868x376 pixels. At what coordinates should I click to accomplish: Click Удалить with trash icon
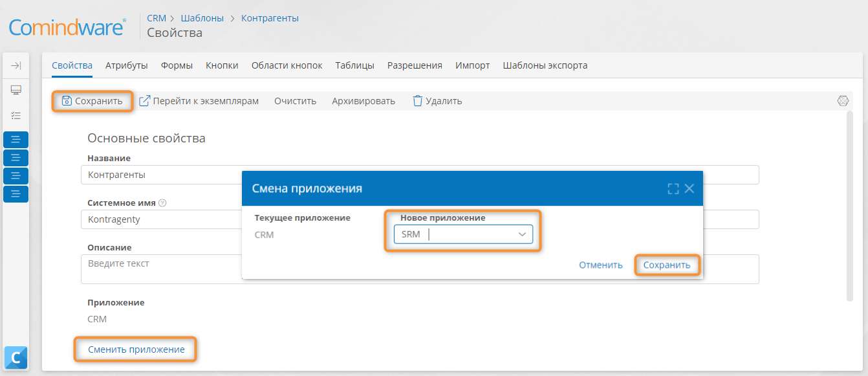(437, 101)
